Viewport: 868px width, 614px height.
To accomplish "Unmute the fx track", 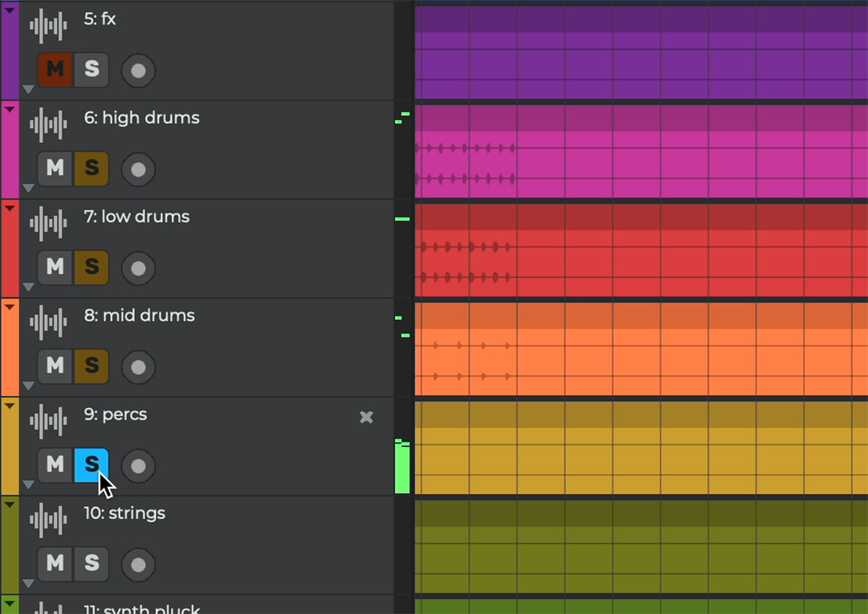I will 56,69.
